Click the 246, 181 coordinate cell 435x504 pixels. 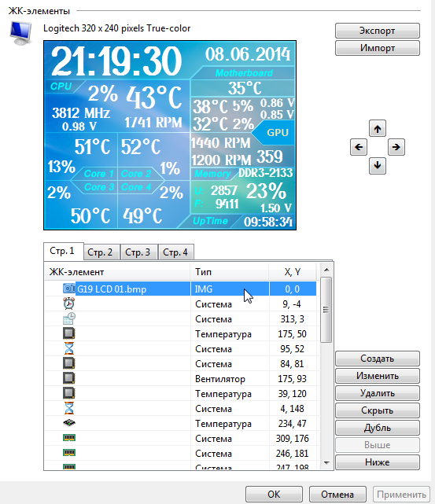(x=293, y=454)
